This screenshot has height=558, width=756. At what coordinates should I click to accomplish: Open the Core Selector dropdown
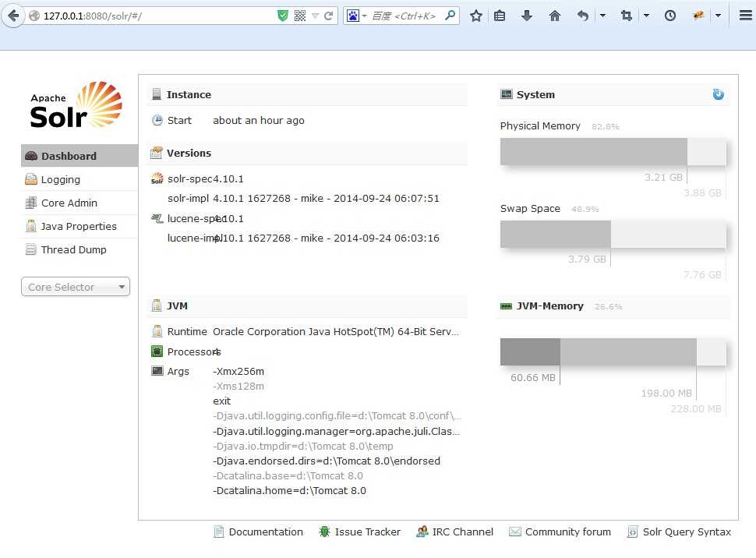coord(76,287)
